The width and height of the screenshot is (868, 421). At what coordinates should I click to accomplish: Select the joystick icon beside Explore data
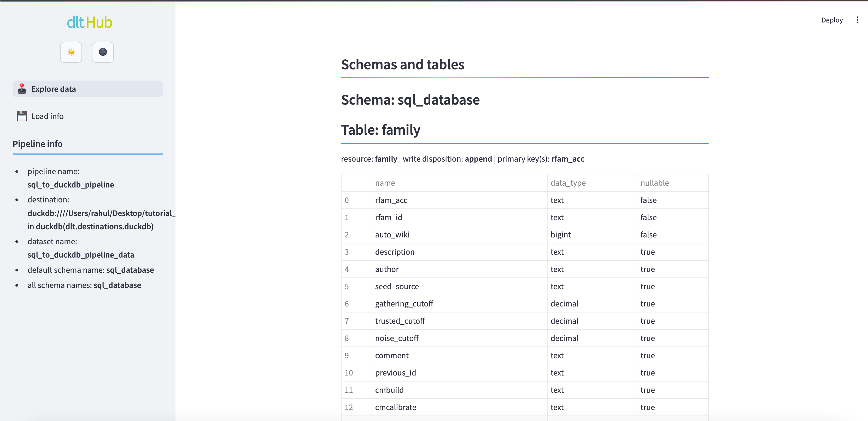(22, 89)
